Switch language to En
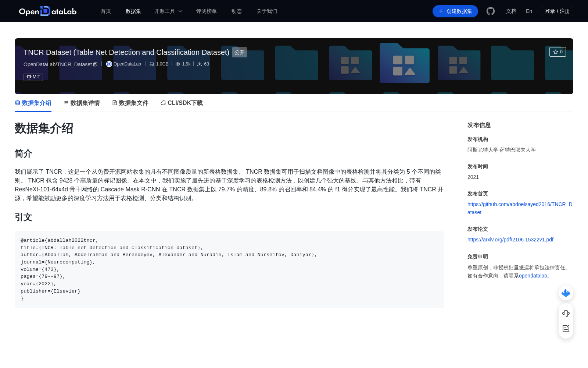The width and height of the screenshot is (588, 368). [x=529, y=11]
